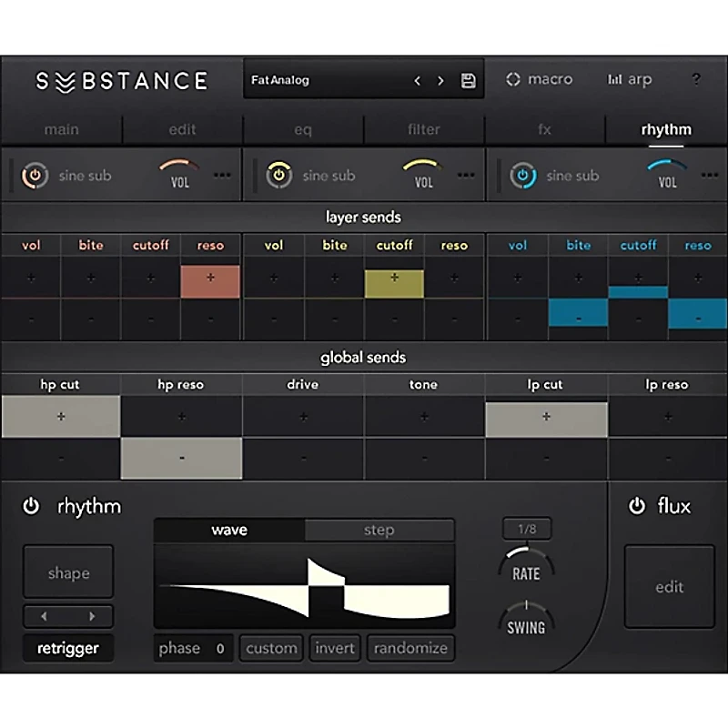Disable the first sine sub layer
728x728 pixels.
[x=35, y=175]
